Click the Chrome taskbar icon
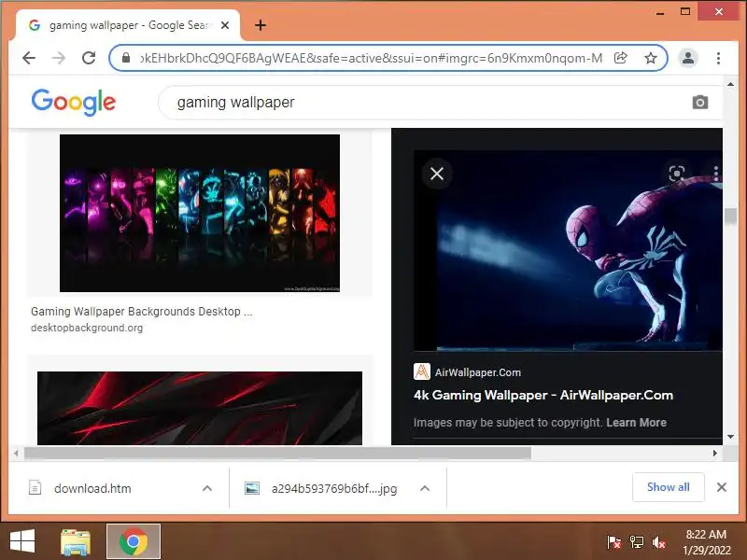Screen dimensions: 747x560 [x=134, y=542]
